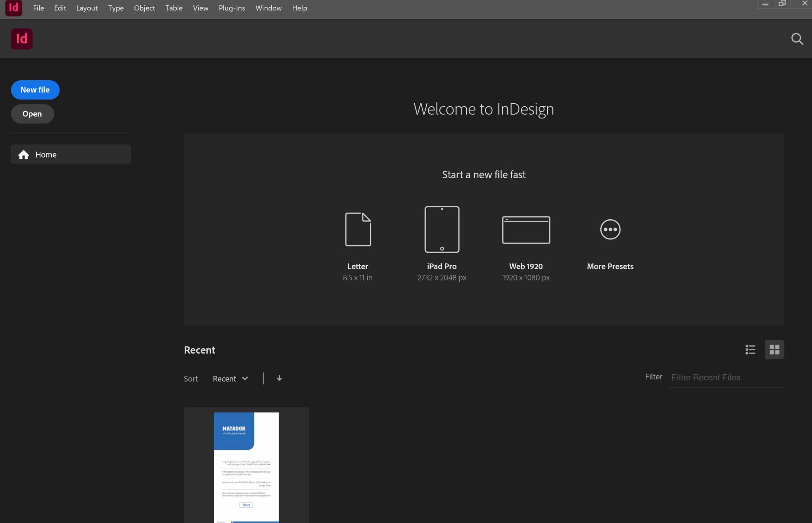Restore down the InDesign window
812x523 pixels.
782,3
